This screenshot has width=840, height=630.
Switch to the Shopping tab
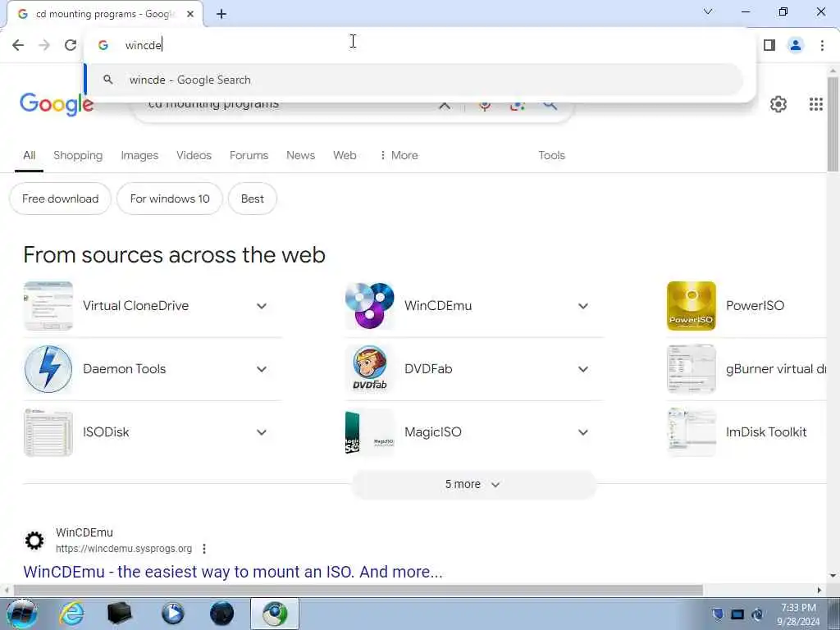[x=78, y=155]
